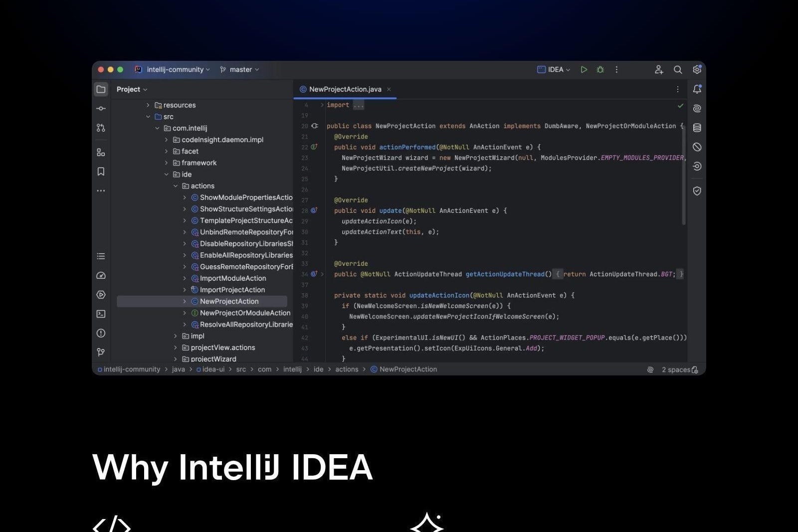Select NewProjectAction in project tree

point(202,301)
